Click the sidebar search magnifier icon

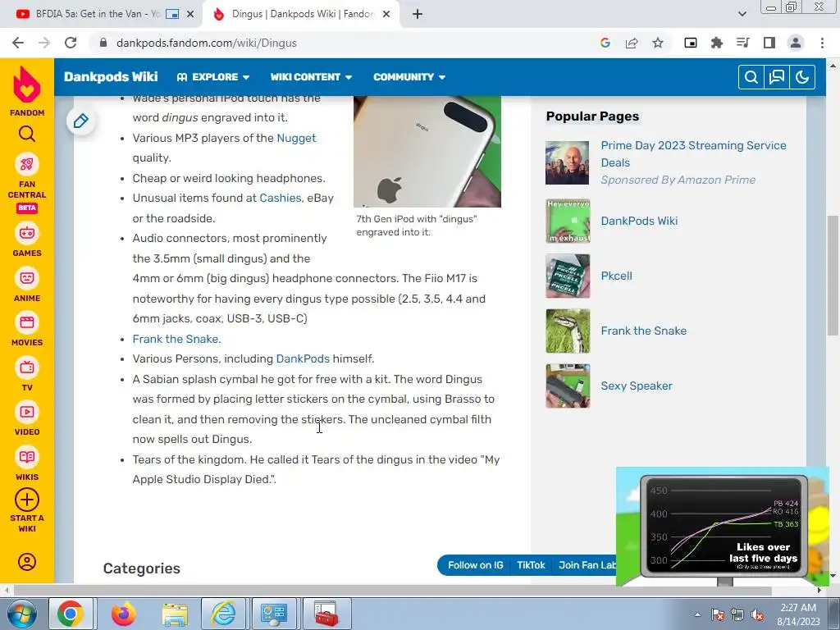pyautogui.click(x=27, y=134)
